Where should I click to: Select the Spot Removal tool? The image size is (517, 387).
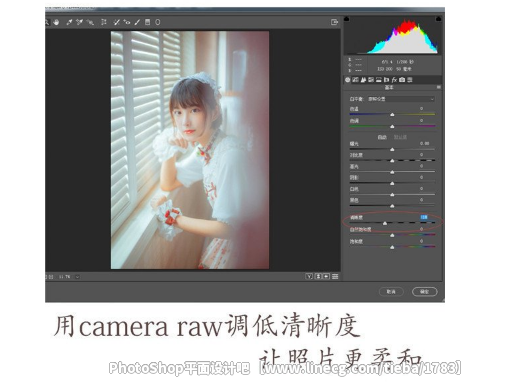pos(116,22)
